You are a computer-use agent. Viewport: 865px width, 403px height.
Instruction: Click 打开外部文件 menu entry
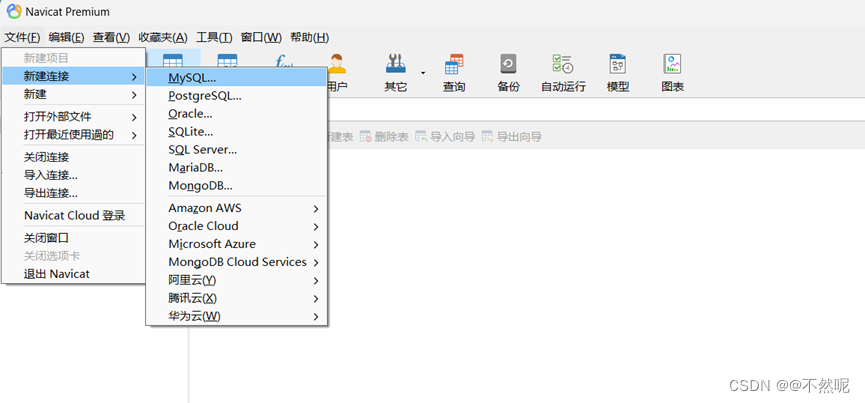click(x=74, y=117)
